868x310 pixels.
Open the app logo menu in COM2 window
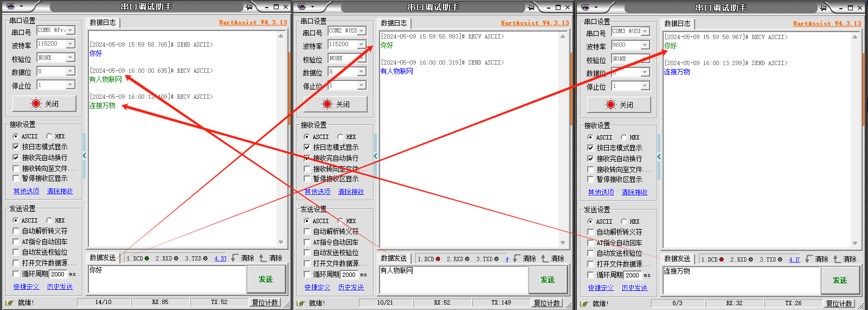[x=302, y=7]
